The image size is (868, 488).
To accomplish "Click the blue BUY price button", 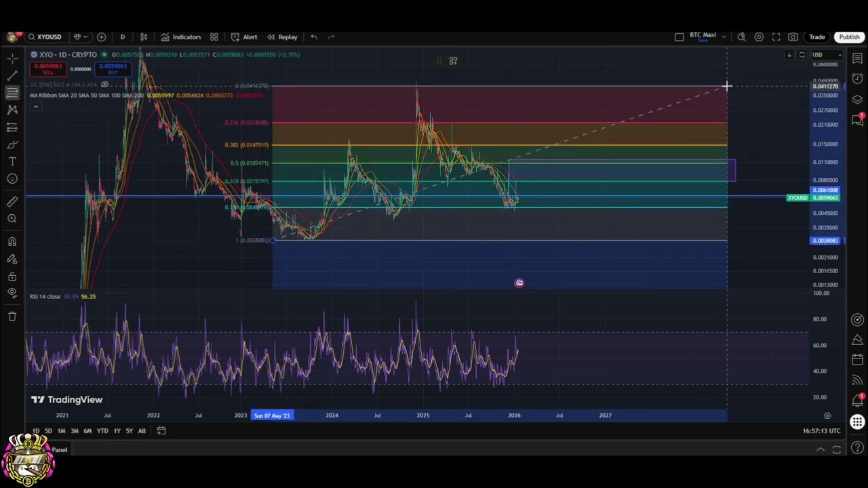I will 113,69.
